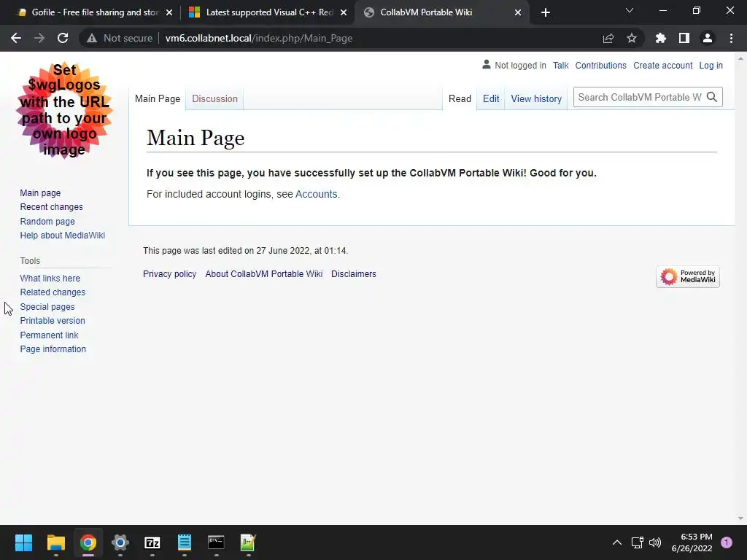
Task: Open the Discussion tab of Main Page
Action: (215, 98)
